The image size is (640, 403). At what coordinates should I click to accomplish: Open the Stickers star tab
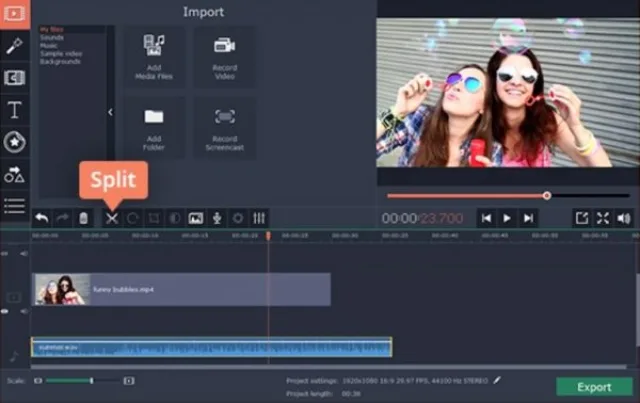pos(15,142)
